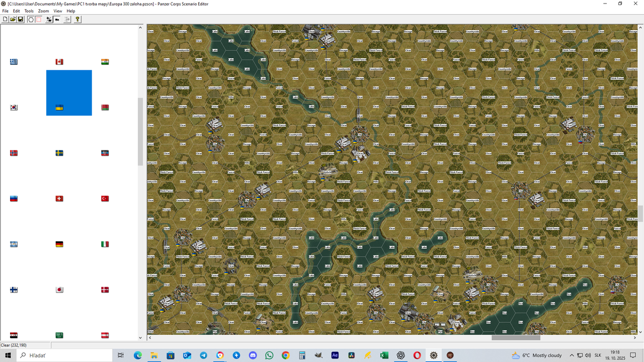Toggle the hexagon grid mode button
The height and width of the screenshot is (362, 644).
(x=31, y=19)
